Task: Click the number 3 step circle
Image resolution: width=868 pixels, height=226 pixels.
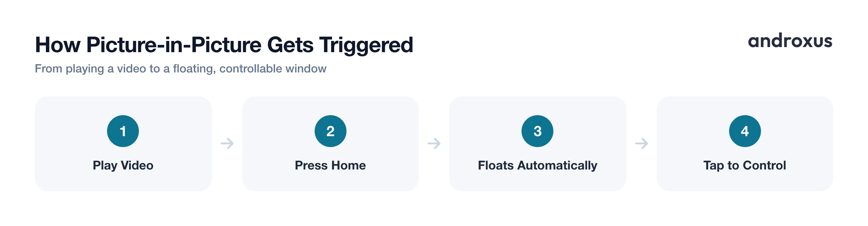Action: coord(537,131)
